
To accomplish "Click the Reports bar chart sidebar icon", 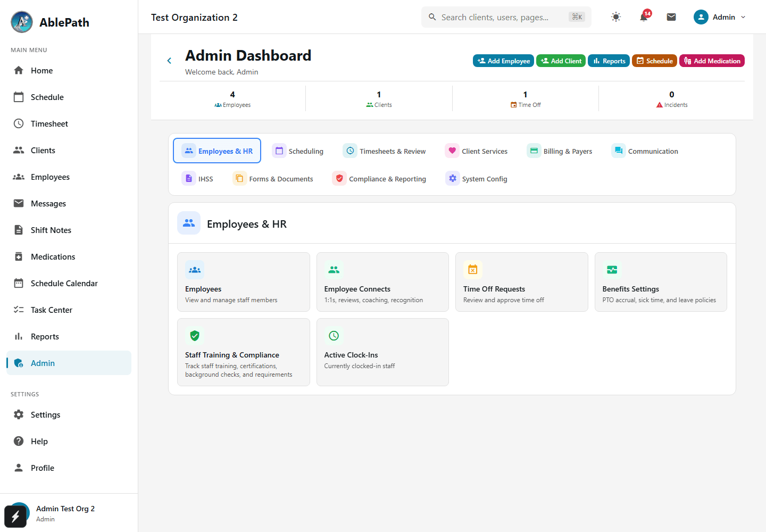I will (x=19, y=336).
